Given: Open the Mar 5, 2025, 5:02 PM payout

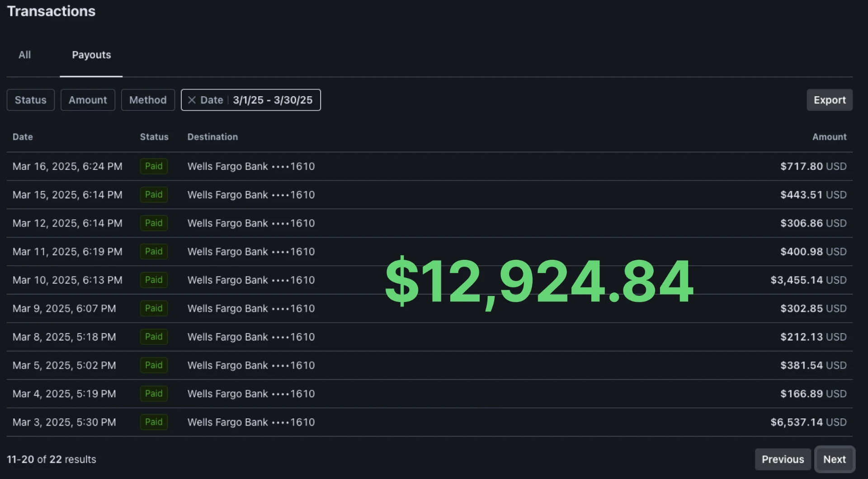Looking at the screenshot, I should [429, 365].
